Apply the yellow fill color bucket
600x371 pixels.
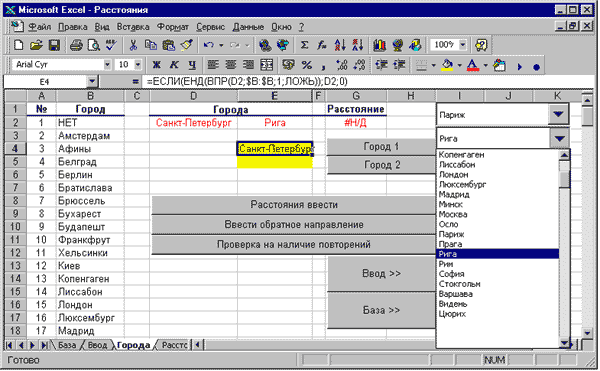(x=447, y=65)
